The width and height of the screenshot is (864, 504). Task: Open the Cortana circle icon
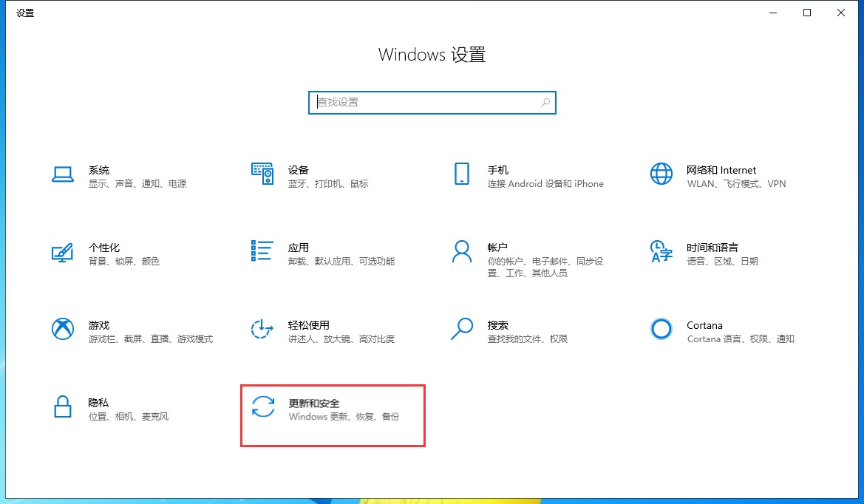[661, 329]
